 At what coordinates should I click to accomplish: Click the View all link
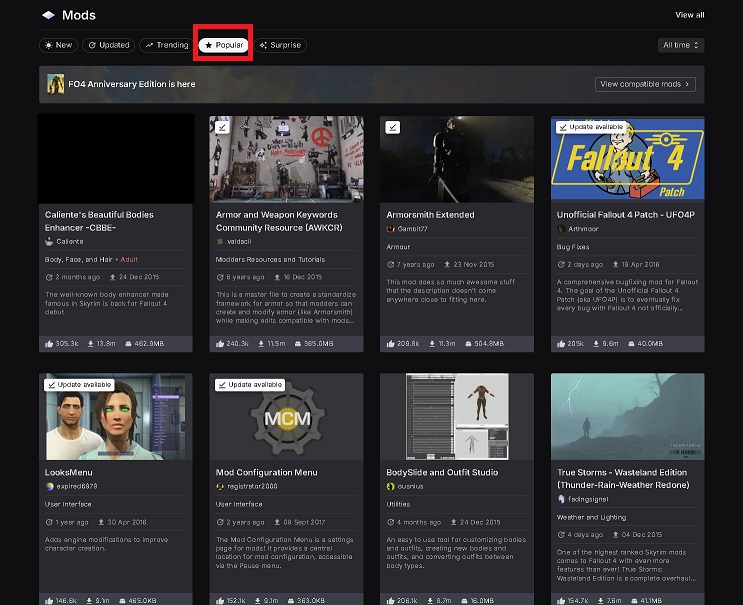click(x=689, y=15)
